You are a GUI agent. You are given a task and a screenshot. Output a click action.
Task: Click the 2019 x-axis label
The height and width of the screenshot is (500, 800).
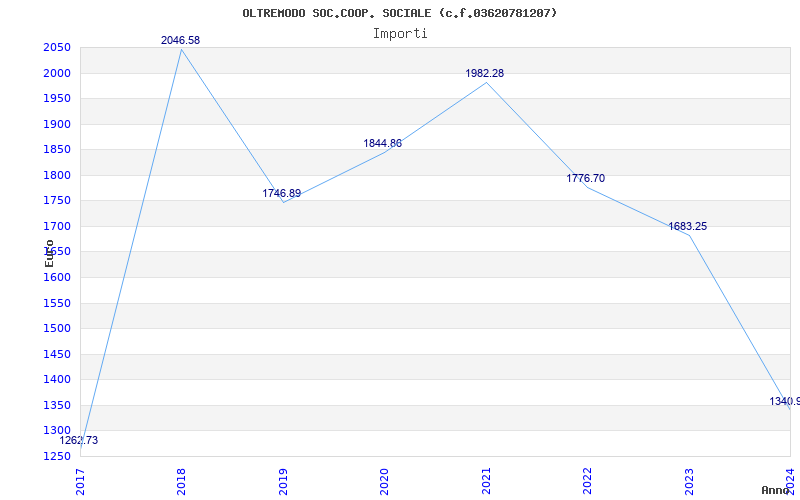[283, 481]
